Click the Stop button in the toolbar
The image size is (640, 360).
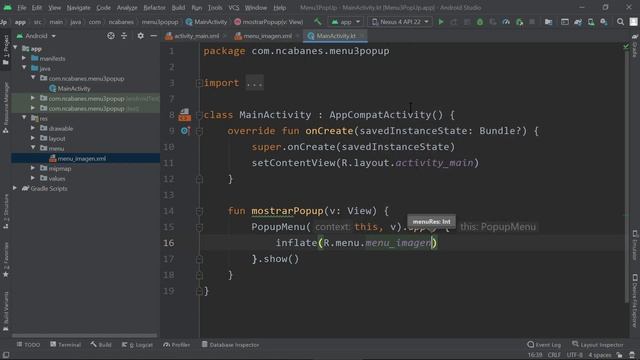(x=532, y=22)
